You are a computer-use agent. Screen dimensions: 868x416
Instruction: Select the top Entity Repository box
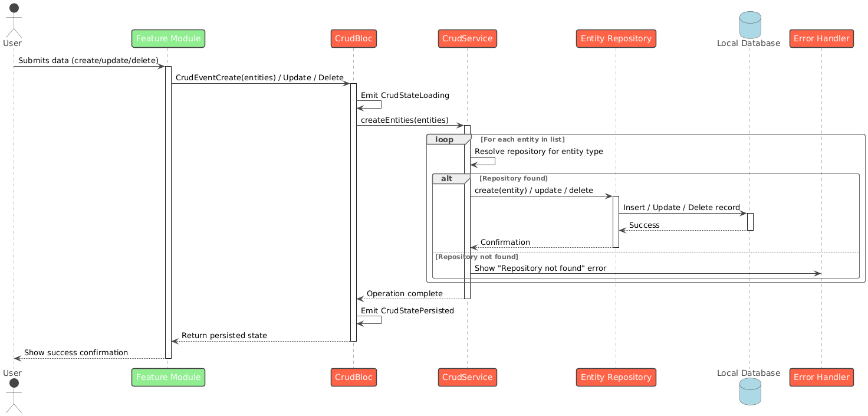[616, 38]
